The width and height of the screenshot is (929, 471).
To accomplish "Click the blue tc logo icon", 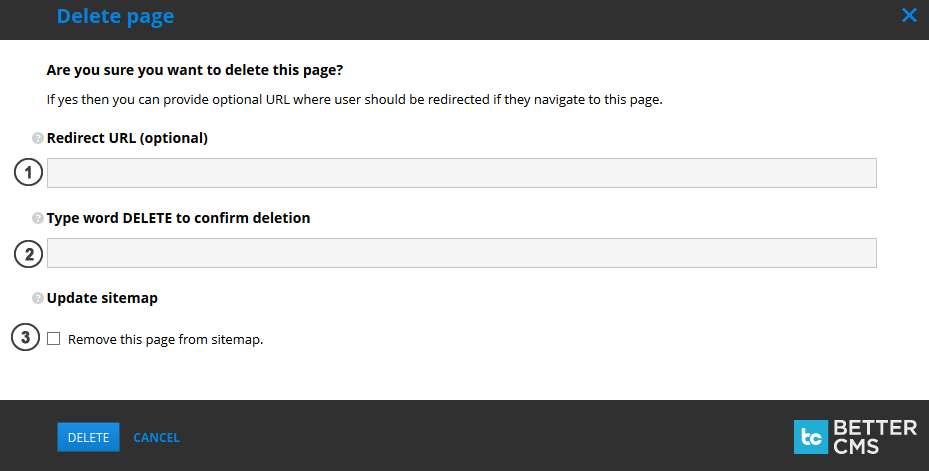I will point(810,437).
